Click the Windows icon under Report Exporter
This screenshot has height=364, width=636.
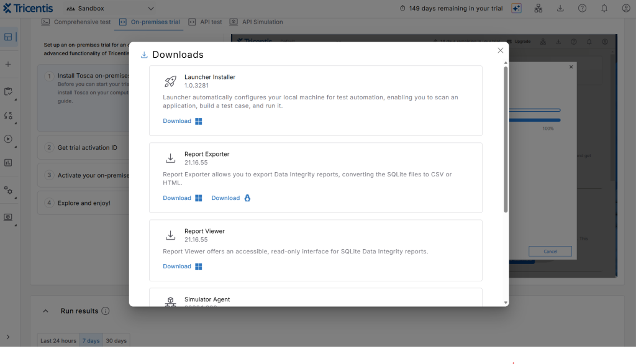pos(198,198)
